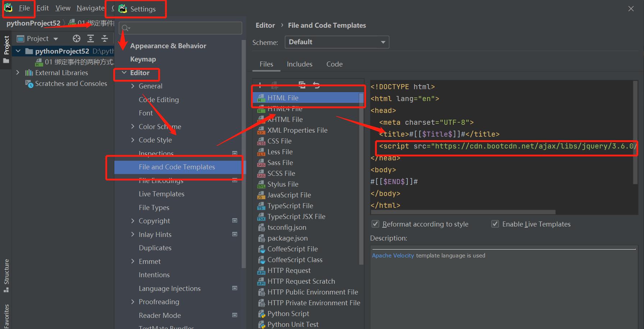This screenshot has height=329, width=644.
Task: Click the Copyright per-project settings icon
Action: click(x=235, y=220)
